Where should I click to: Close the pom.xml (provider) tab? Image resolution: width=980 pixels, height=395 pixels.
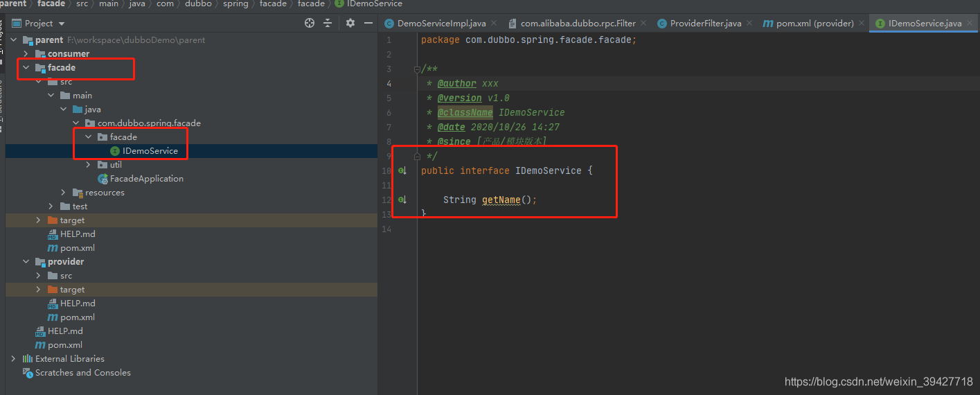click(x=862, y=24)
